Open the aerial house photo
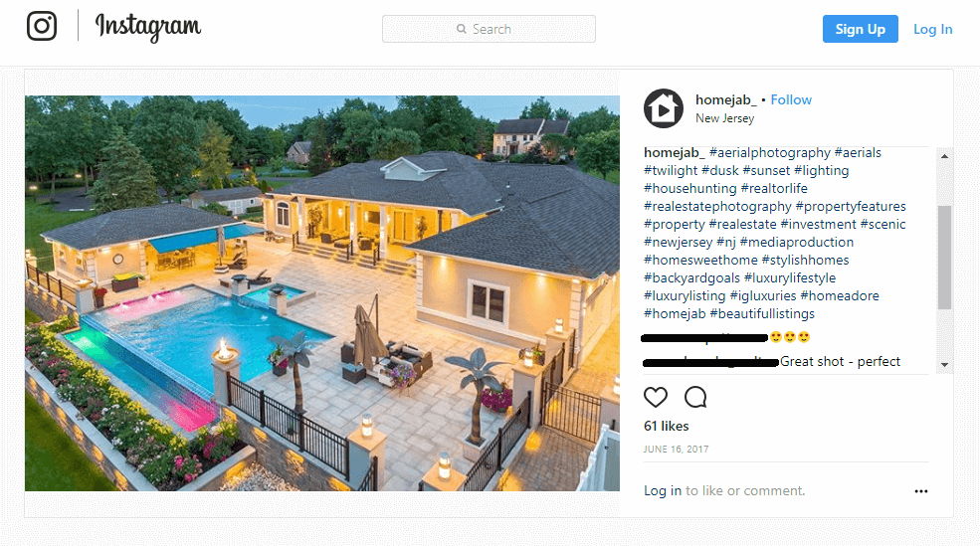The width and height of the screenshot is (980, 546). click(322, 293)
